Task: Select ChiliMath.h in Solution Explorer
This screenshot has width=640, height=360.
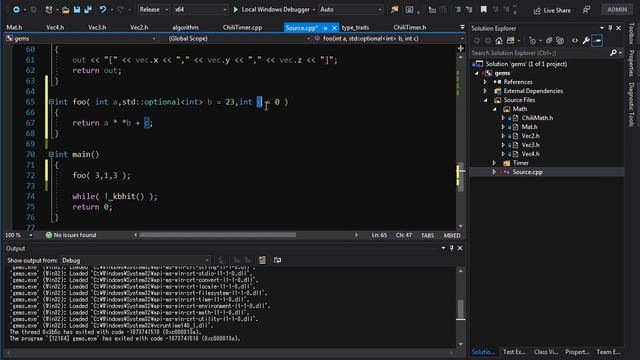Action: tap(537, 118)
